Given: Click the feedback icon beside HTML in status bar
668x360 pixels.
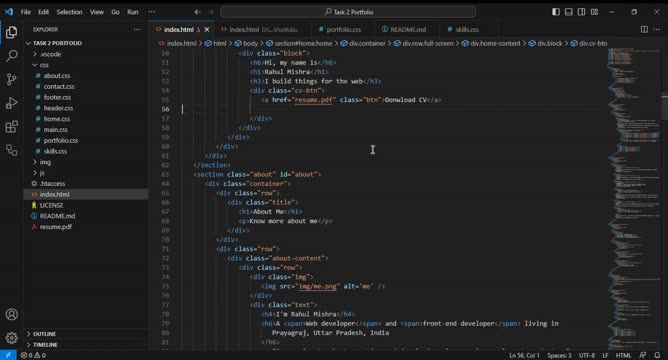Looking at the screenshot, I should point(643,355).
